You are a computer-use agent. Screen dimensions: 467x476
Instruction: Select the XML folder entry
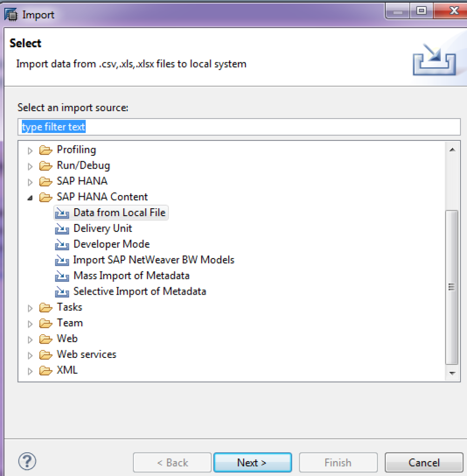click(x=67, y=370)
